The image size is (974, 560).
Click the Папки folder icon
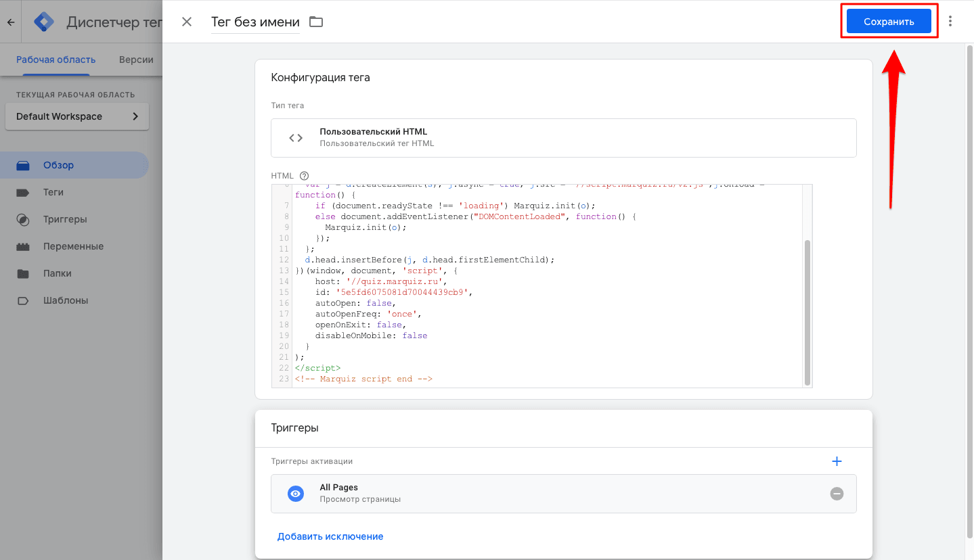[x=23, y=273]
